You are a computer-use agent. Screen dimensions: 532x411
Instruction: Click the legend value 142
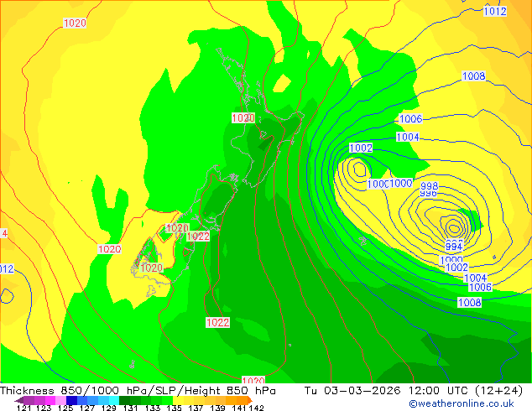point(257,408)
